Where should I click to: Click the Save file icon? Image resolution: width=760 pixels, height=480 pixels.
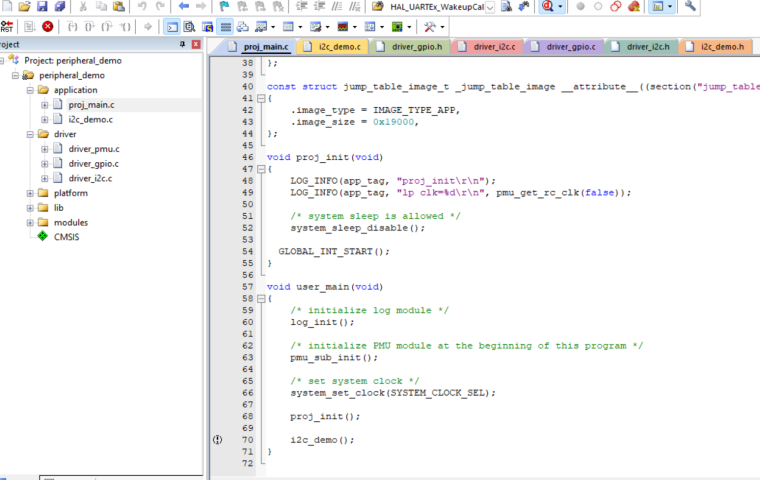42,6
